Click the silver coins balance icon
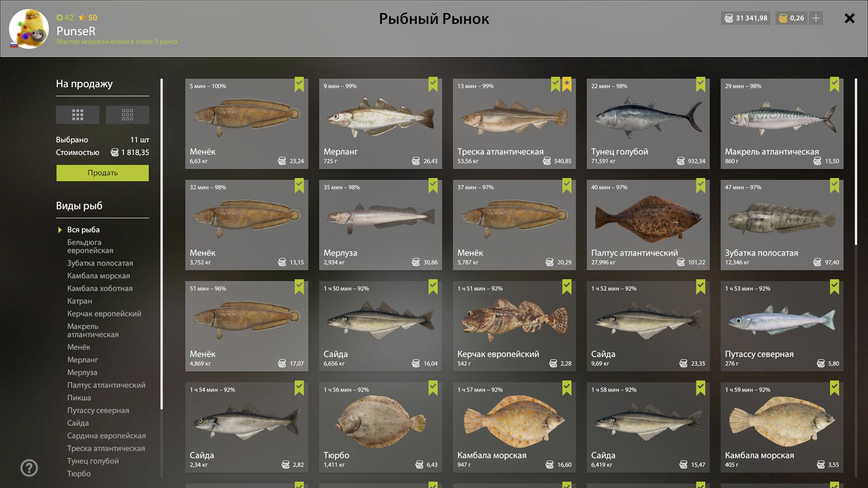This screenshot has height=488, width=868. 729,18
